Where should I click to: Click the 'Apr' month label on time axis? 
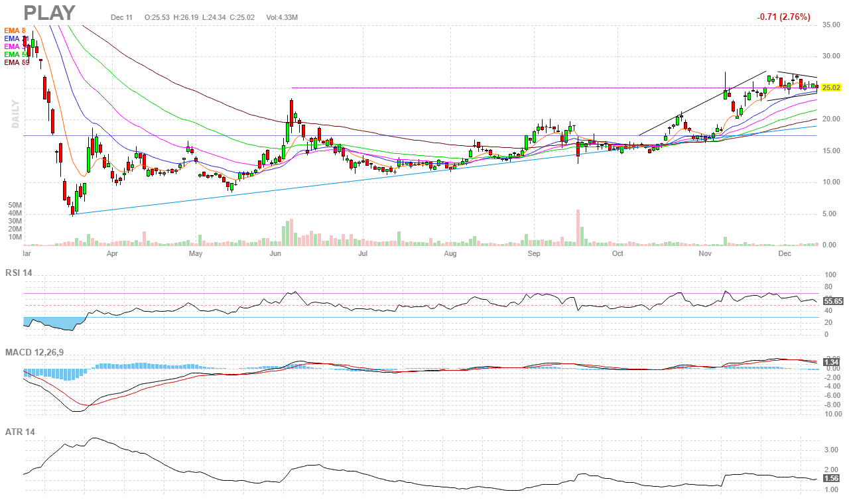112,254
